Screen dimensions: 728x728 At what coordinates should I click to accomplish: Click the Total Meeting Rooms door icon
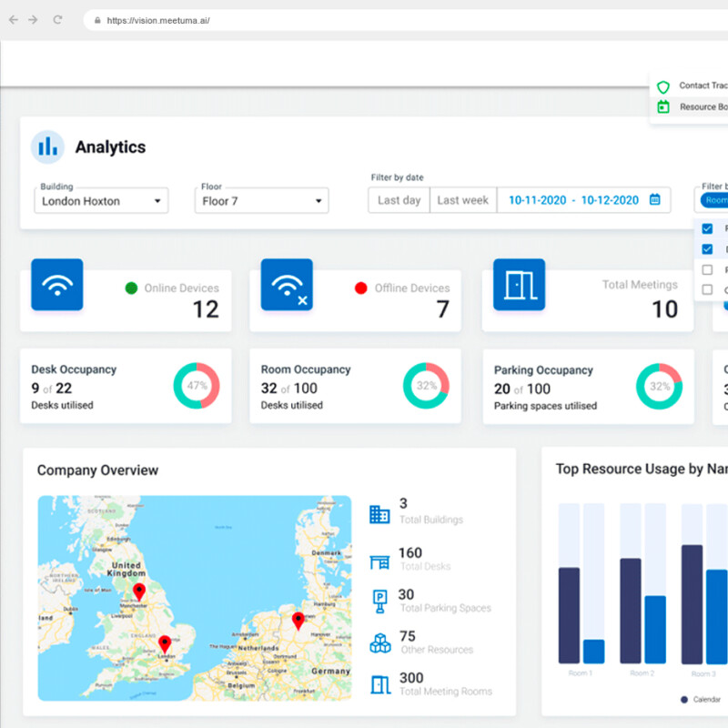[x=380, y=685]
